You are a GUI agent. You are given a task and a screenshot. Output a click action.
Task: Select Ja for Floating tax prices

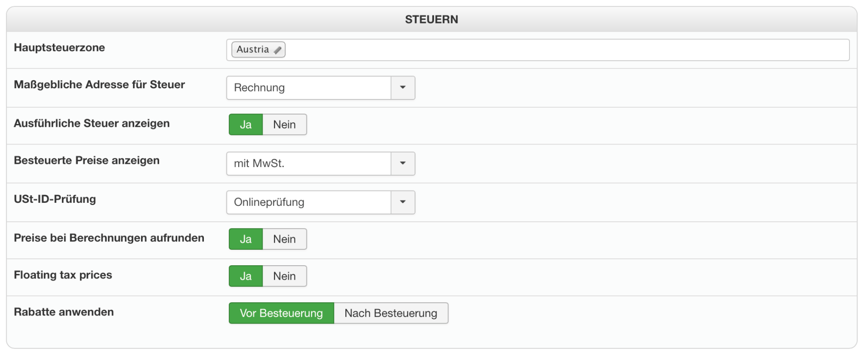(245, 277)
